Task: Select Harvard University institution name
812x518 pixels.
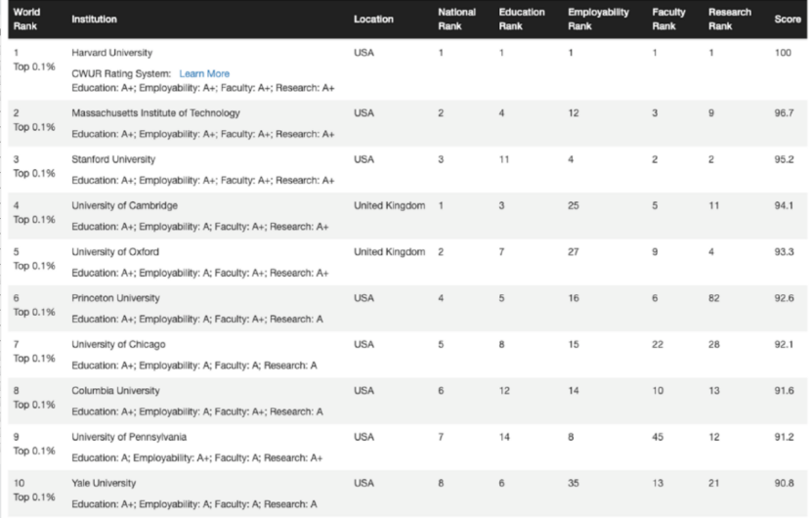Action: pos(111,53)
